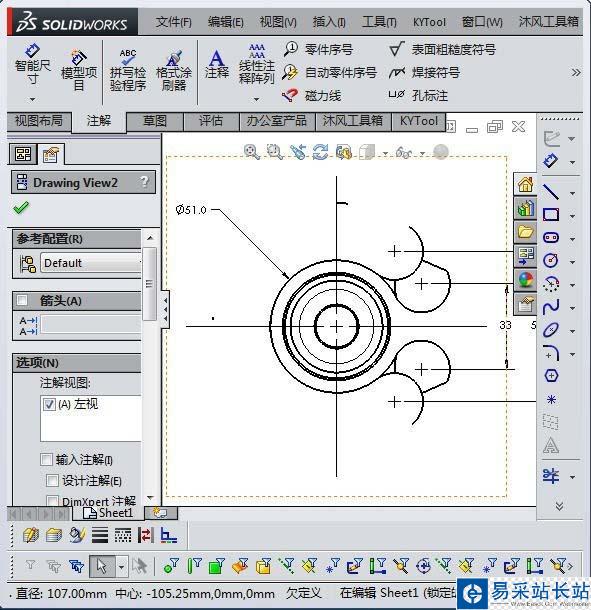Screen dimensions: 591x610
Task: Open Drawing View2 help question mark
Action: pos(144,182)
